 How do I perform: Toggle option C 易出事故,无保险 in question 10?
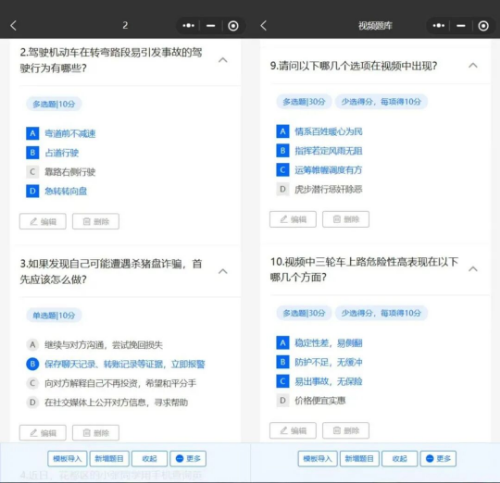pyautogui.click(x=283, y=381)
